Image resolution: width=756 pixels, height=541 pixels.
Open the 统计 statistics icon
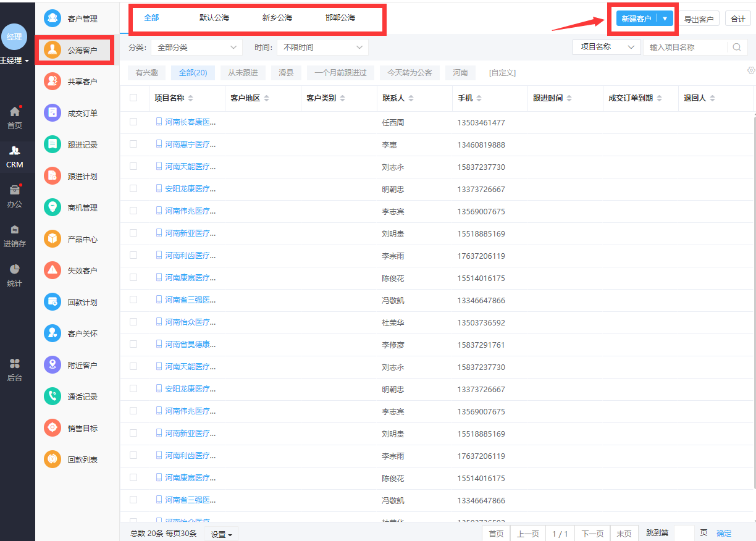click(x=15, y=269)
